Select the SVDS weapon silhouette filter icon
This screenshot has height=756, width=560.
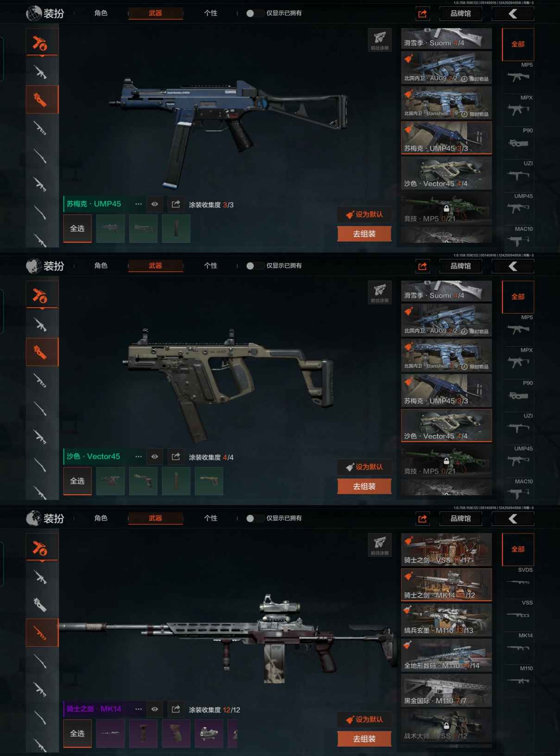[518, 582]
